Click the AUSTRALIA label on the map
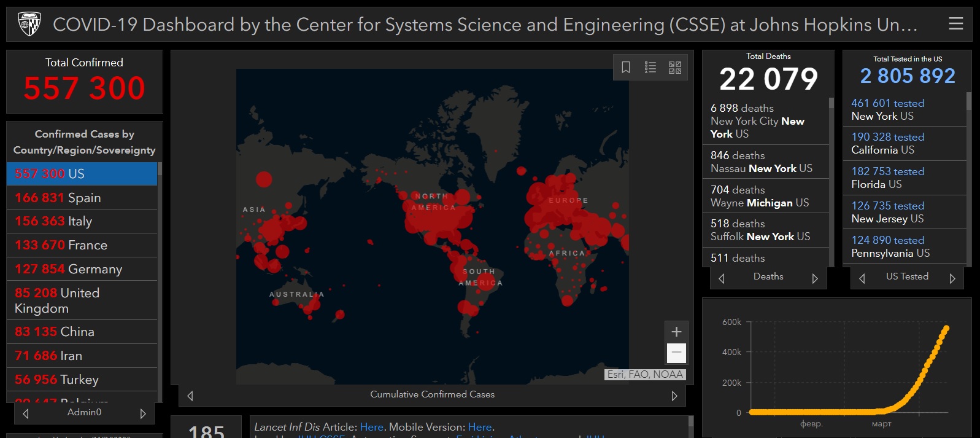The height and width of the screenshot is (438, 980). 296,294
